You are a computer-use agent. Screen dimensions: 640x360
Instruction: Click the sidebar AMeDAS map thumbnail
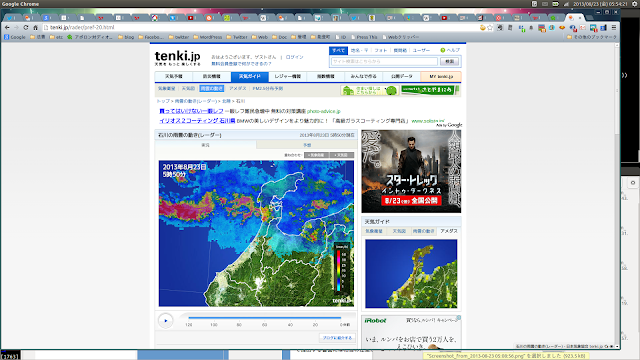pyautogui.click(x=411, y=273)
